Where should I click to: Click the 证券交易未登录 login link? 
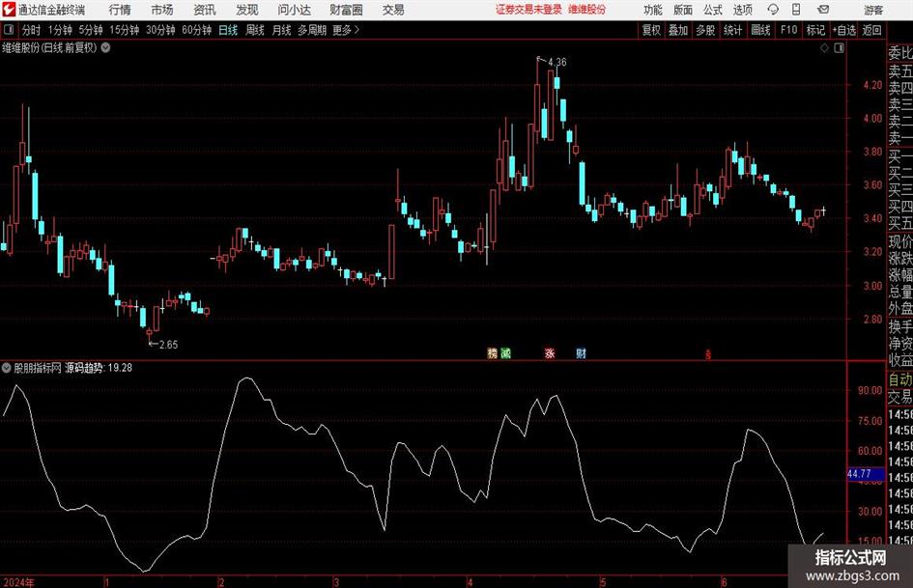528,10
